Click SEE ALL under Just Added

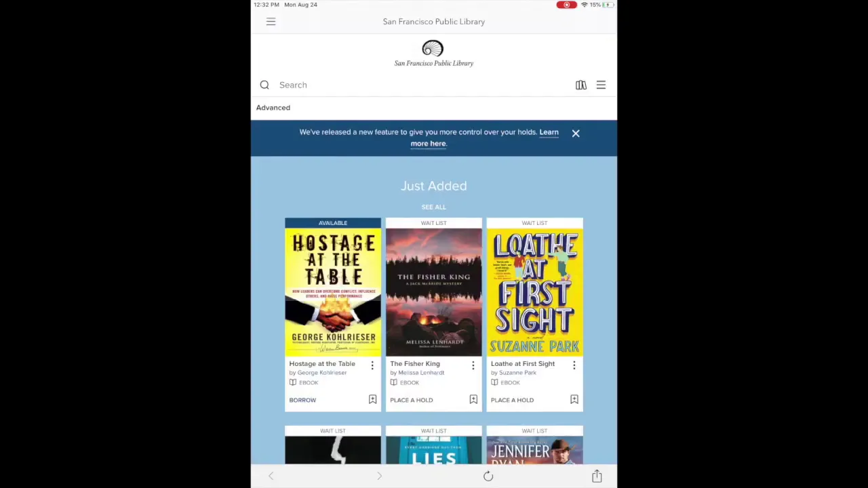click(434, 207)
